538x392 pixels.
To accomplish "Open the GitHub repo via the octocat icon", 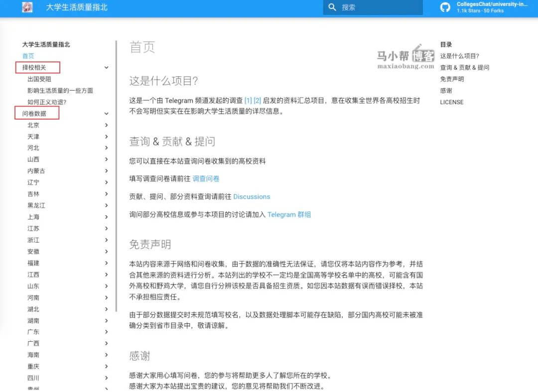I will click(x=445, y=7).
